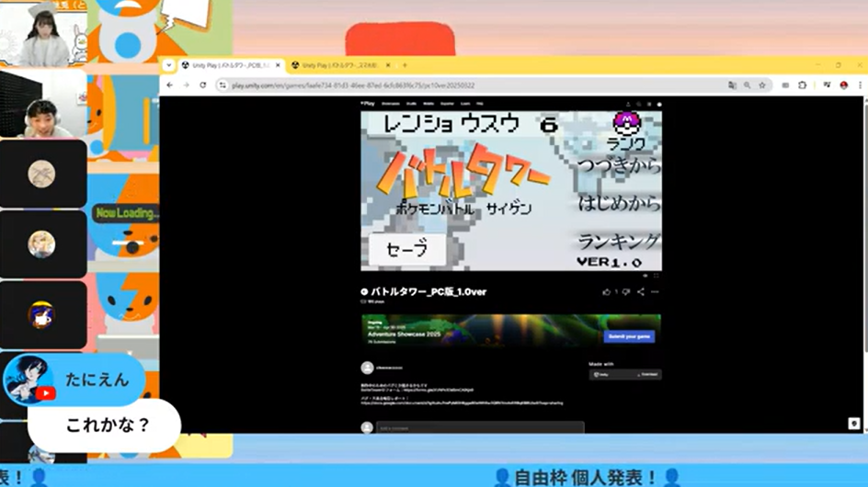The width and height of the screenshot is (868, 487).
Task: Open the Chrome tab search dropdown
Action: (169, 65)
